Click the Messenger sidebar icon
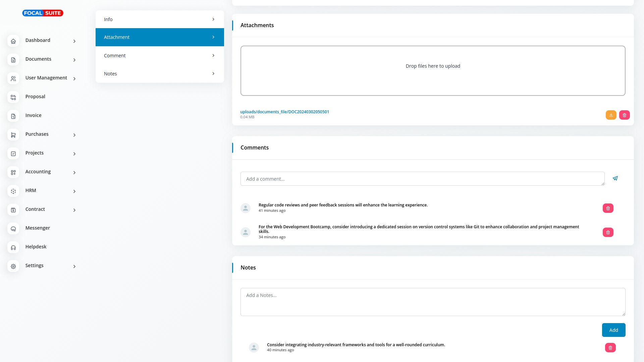This screenshot has height=362, width=644. coord(13,229)
